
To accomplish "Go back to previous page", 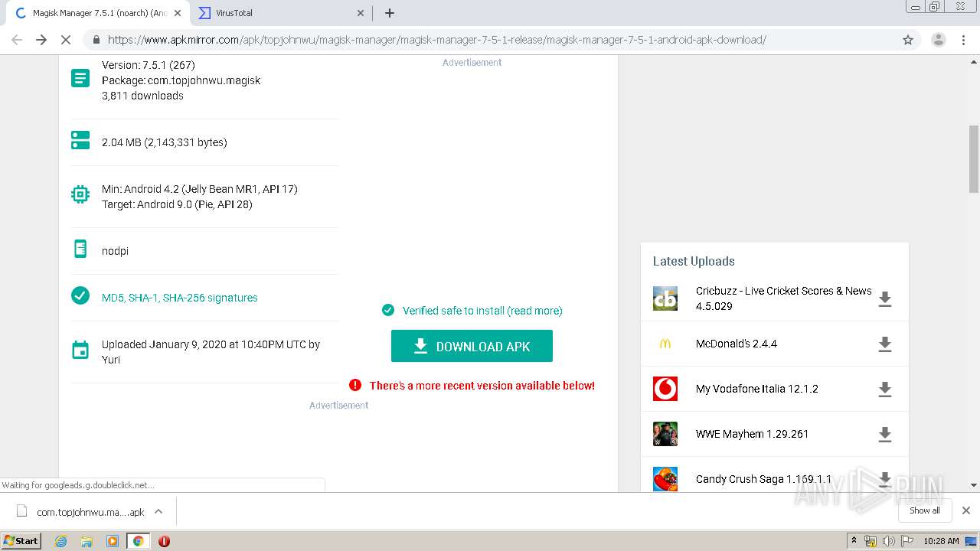I will pos(17,40).
